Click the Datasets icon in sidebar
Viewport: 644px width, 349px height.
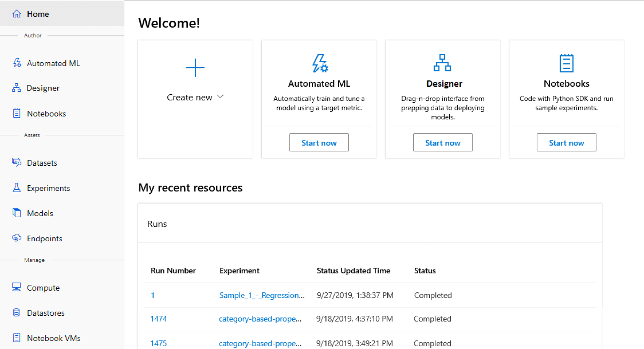[16, 162]
